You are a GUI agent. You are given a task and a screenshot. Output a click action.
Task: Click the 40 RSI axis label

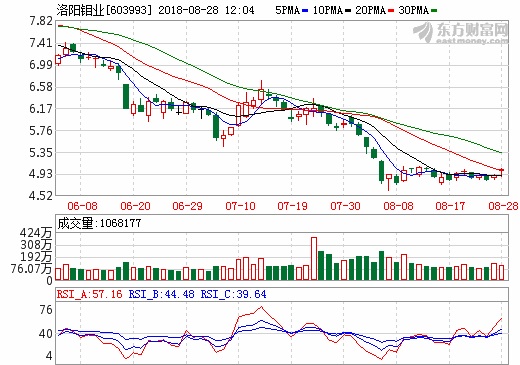click(46, 334)
